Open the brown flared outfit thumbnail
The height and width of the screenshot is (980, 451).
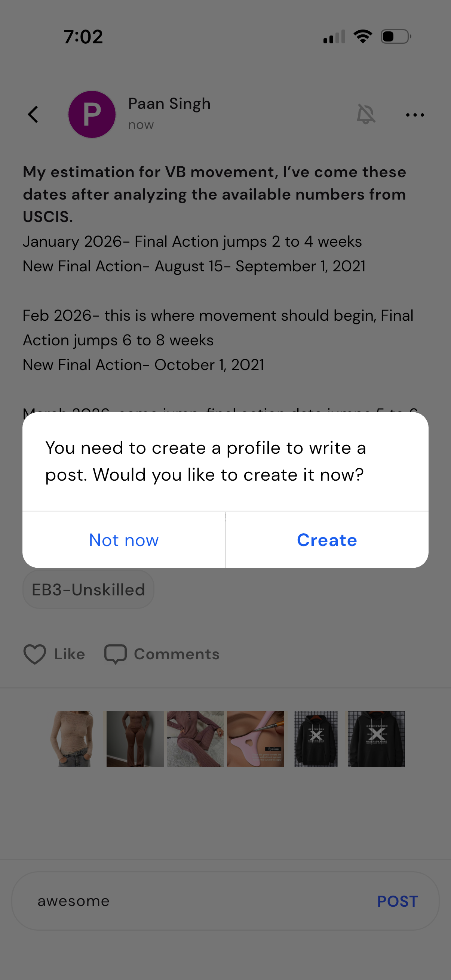135,739
